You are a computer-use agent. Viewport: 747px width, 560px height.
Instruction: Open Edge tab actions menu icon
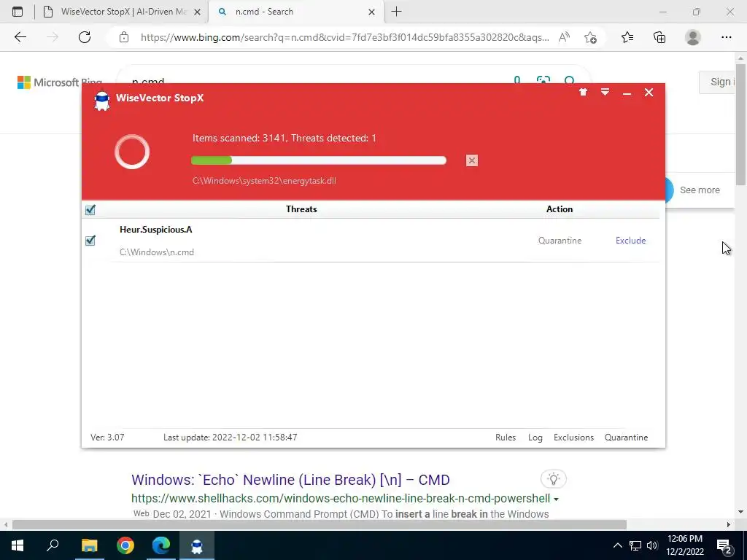coord(18,12)
